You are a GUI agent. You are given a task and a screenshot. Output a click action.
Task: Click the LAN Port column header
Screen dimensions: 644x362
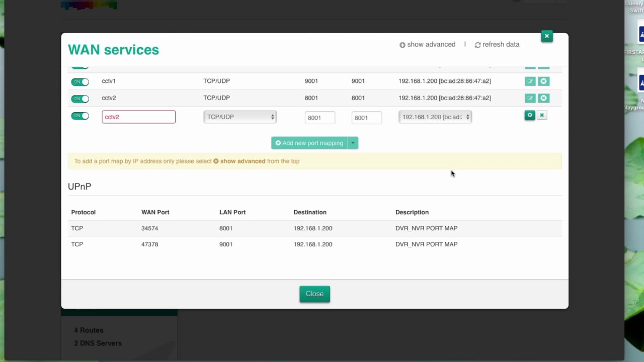point(232,212)
